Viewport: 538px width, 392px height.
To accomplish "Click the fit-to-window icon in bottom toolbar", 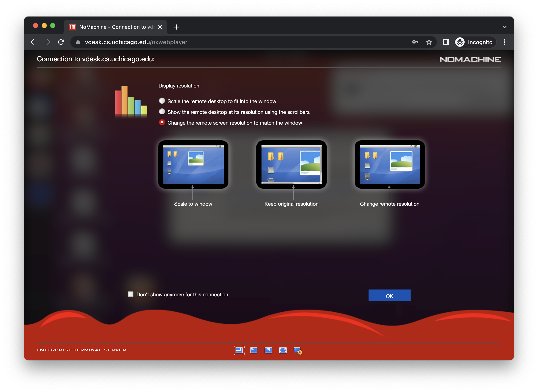I will (x=239, y=350).
